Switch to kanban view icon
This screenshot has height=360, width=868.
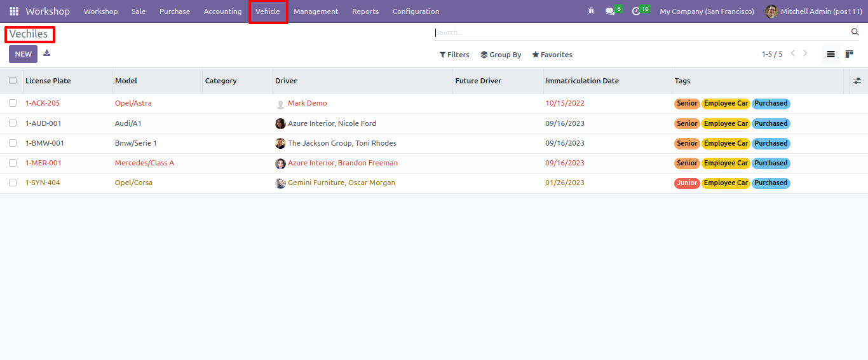point(849,54)
